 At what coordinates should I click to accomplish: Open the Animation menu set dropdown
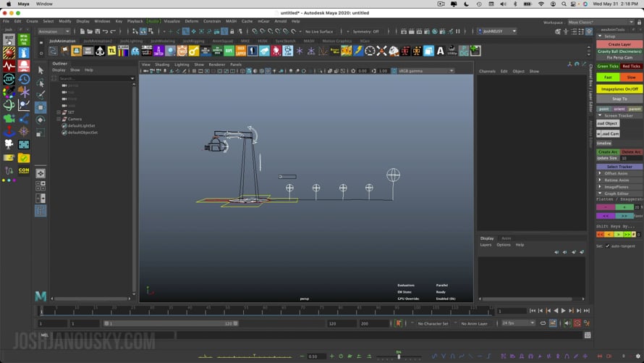point(54,31)
